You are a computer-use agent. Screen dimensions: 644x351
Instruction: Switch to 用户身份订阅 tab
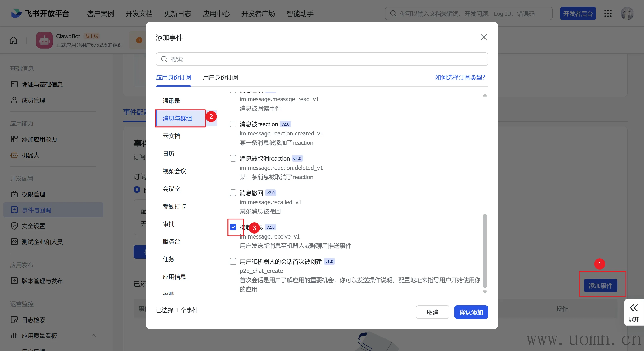click(x=220, y=77)
